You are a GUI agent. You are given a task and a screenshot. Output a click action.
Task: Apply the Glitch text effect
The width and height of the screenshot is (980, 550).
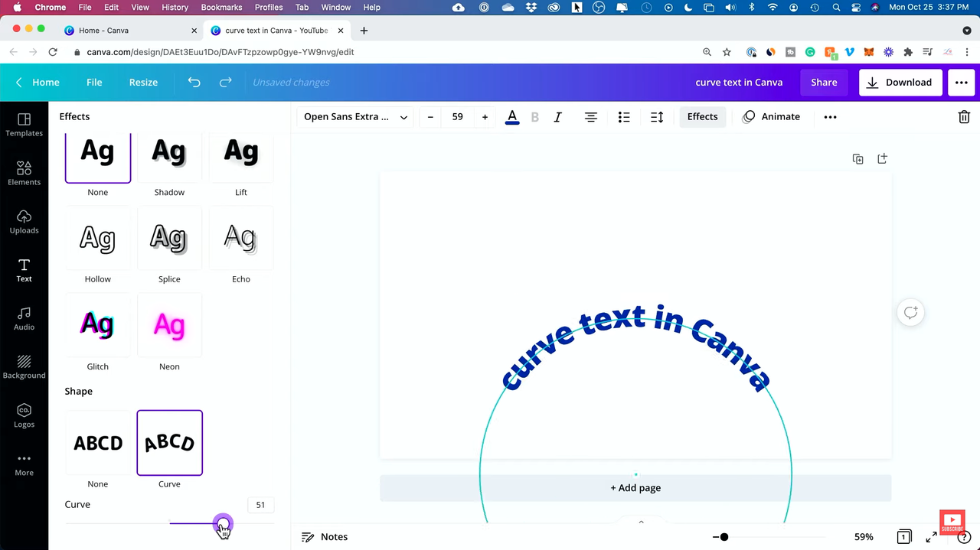98,325
